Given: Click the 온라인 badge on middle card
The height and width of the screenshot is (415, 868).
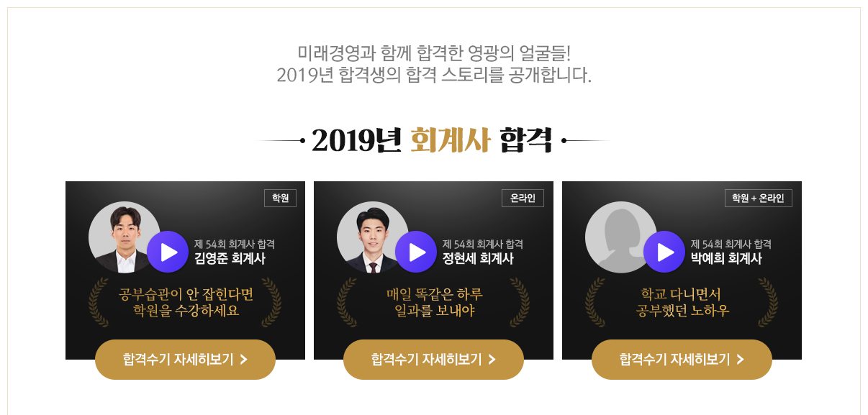Looking at the screenshot, I should click(x=523, y=198).
